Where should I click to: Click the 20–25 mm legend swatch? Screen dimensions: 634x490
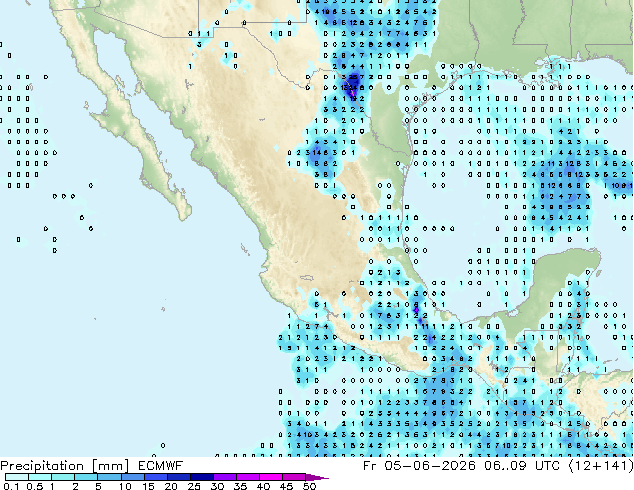tap(179, 477)
